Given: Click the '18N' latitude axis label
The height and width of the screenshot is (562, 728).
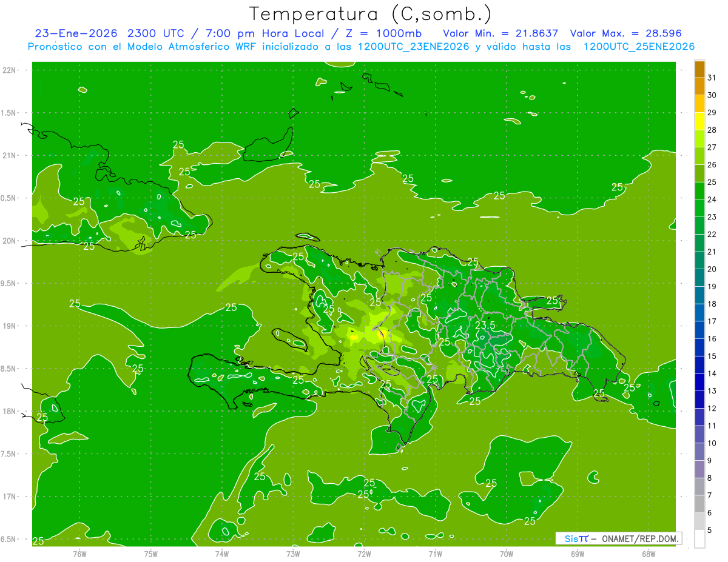Looking at the screenshot, I should pos(10,411).
